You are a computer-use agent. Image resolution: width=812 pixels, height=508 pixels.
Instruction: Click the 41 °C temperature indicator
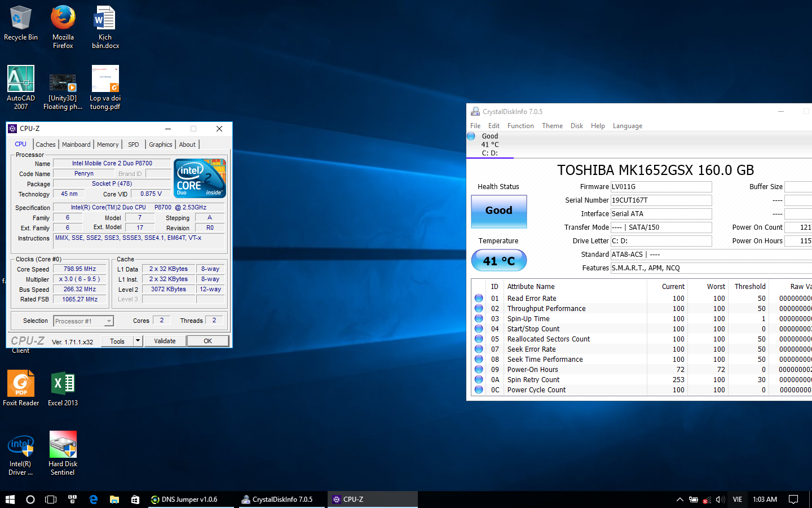pos(499,261)
